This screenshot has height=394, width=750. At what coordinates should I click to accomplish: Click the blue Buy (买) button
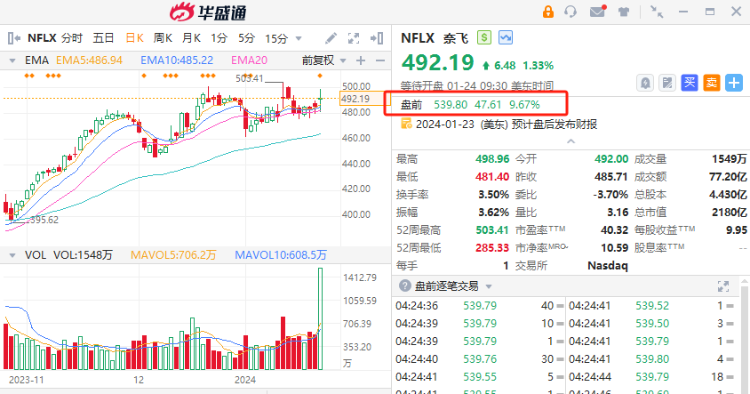[689, 83]
